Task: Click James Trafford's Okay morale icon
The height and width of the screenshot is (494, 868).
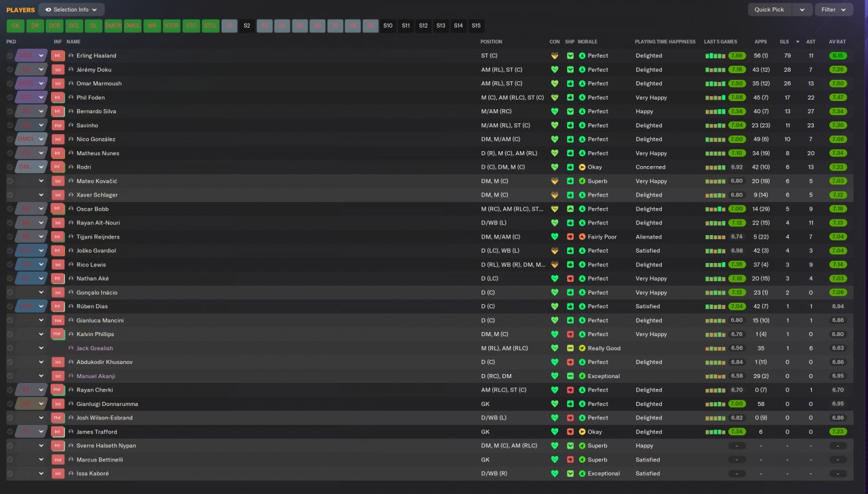Action: [582, 432]
